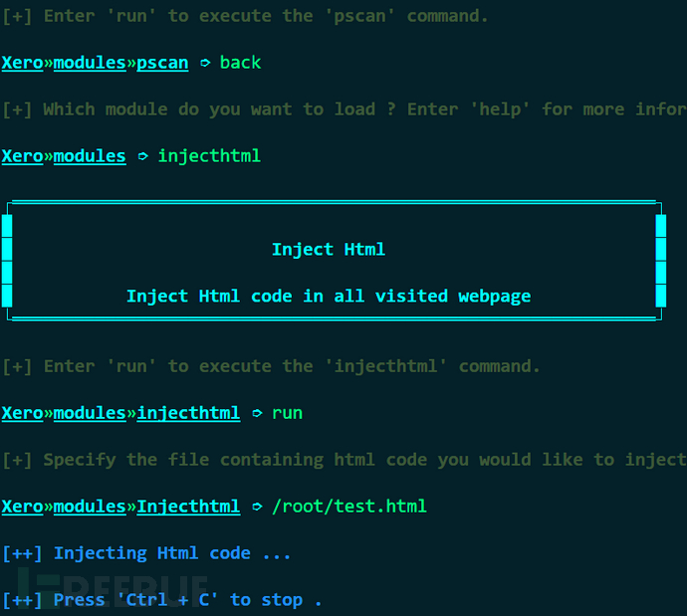Click the arrow icon before 'run' command
The height and width of the screenshot is (616, 687).
[x=257, y=413]
